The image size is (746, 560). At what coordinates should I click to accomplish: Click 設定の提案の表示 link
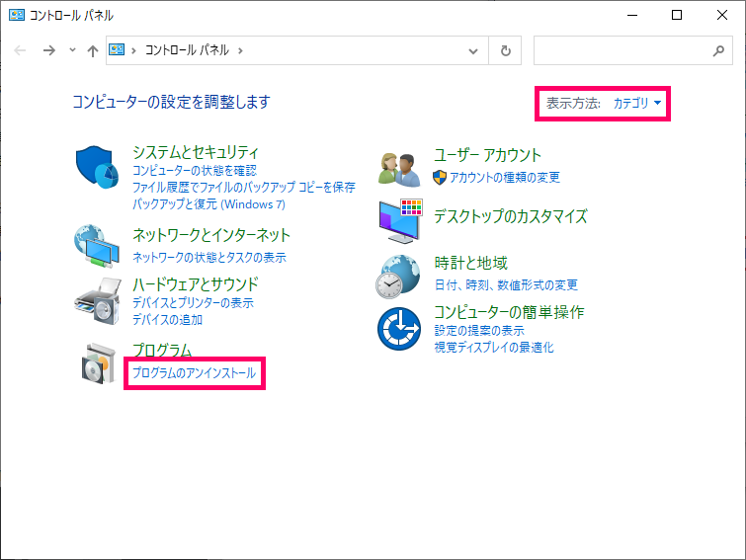click(x=479, y=331)
